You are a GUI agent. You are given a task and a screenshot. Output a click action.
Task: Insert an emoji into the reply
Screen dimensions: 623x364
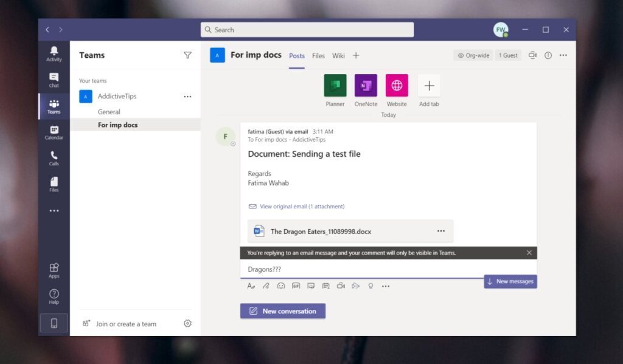280,286
